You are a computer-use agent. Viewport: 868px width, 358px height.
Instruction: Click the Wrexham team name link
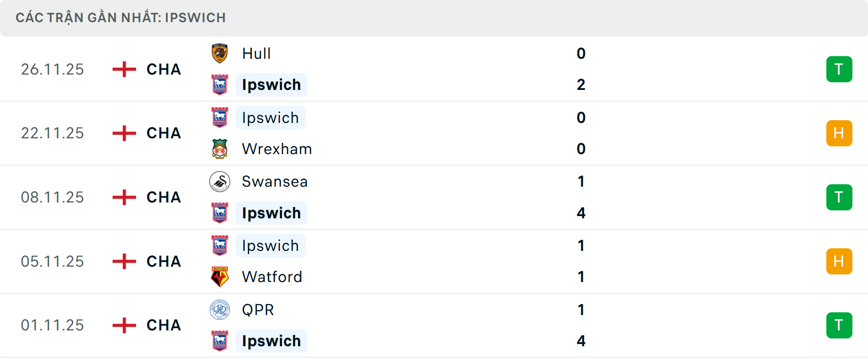coord(277,149)
